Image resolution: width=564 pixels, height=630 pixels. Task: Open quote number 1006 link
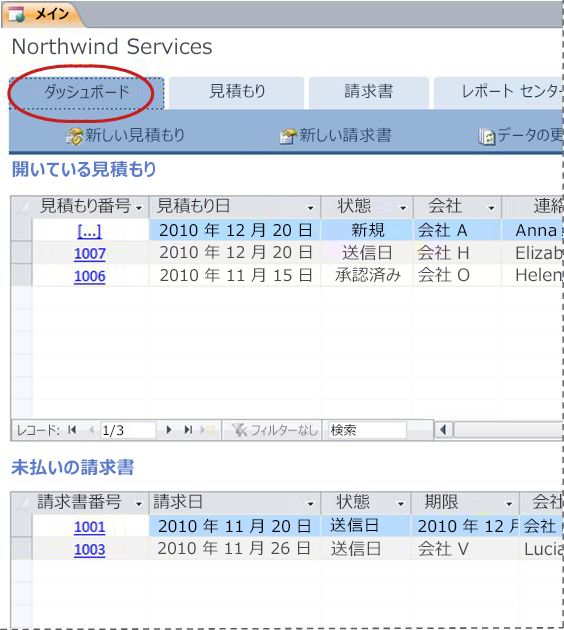click(90, 276)
